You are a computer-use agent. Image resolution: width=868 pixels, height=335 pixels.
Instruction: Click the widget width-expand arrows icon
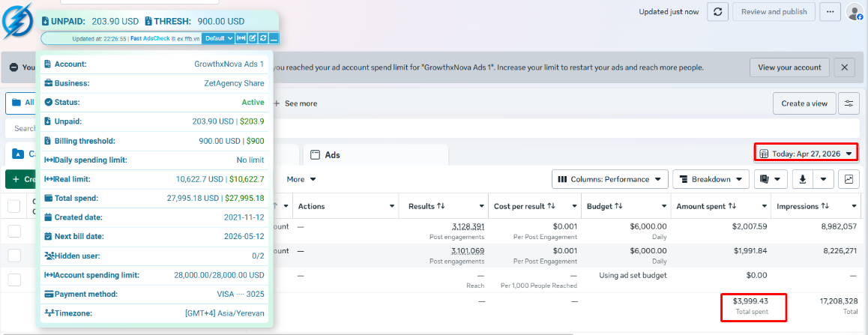(241, 38)
